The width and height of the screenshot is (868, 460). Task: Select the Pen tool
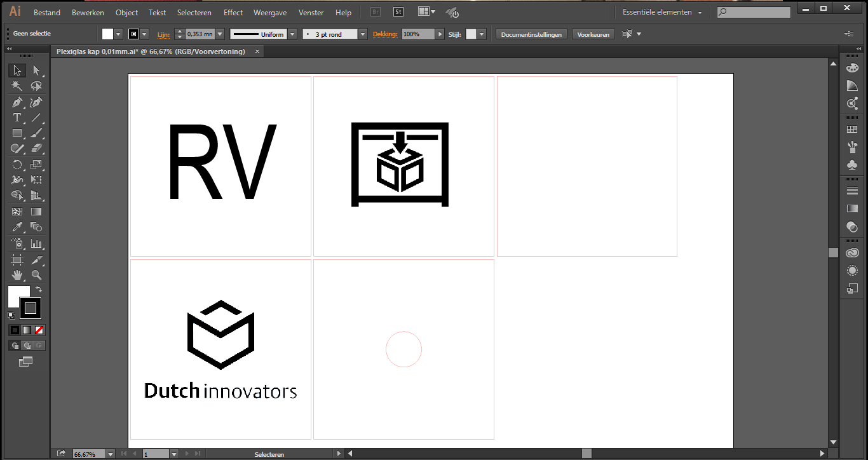click(x=17, y=102)
